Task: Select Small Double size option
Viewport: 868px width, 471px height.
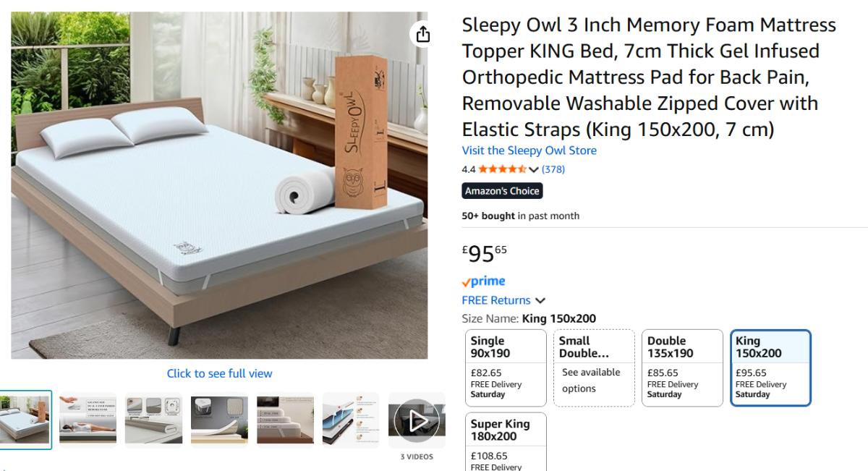Action: 594,368
